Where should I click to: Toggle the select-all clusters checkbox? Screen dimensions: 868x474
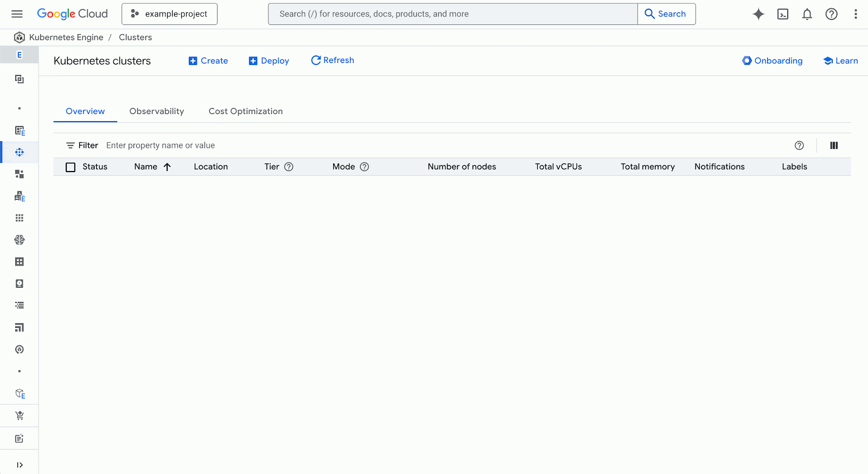(x=71, y=167)
